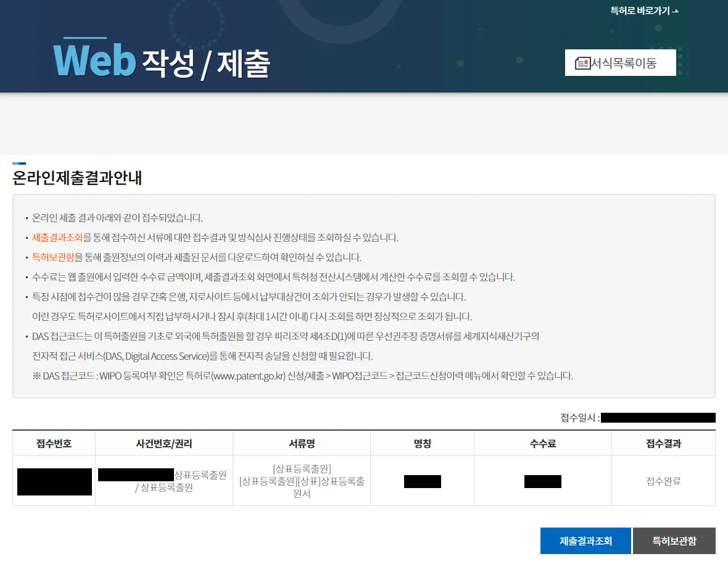Image resolution: width=728 pixels, height=580 pixels.
Task: Click the 온라인제출결과안내 section heading
Action: pyautogui.click(x=77, y=178)
